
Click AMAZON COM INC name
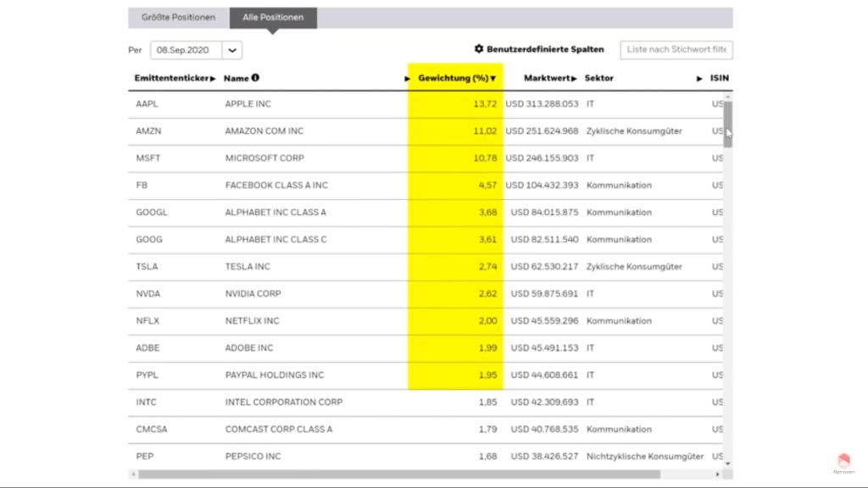tap(264, 131)
